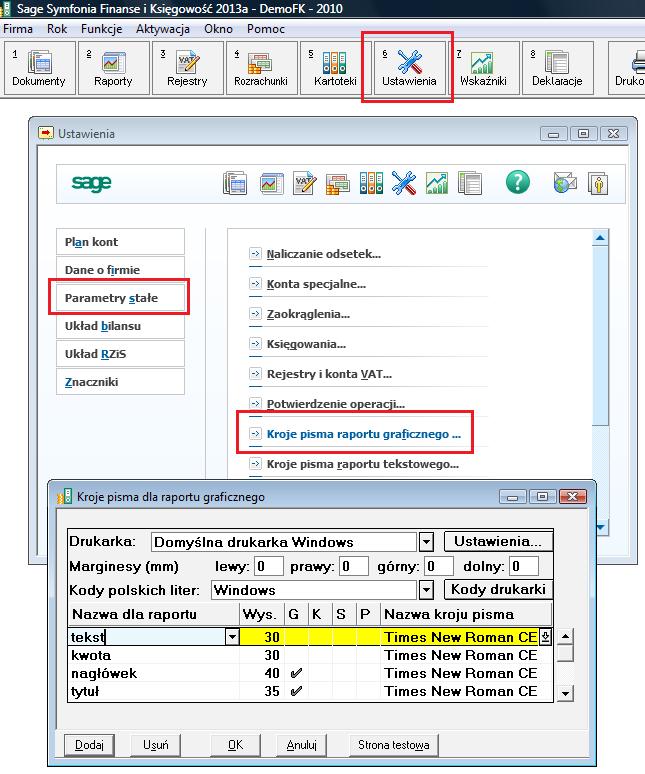The width and height of the screenshot is (645, 774).
Task: Click the dolny margin field
Action: tap(523, 566)
